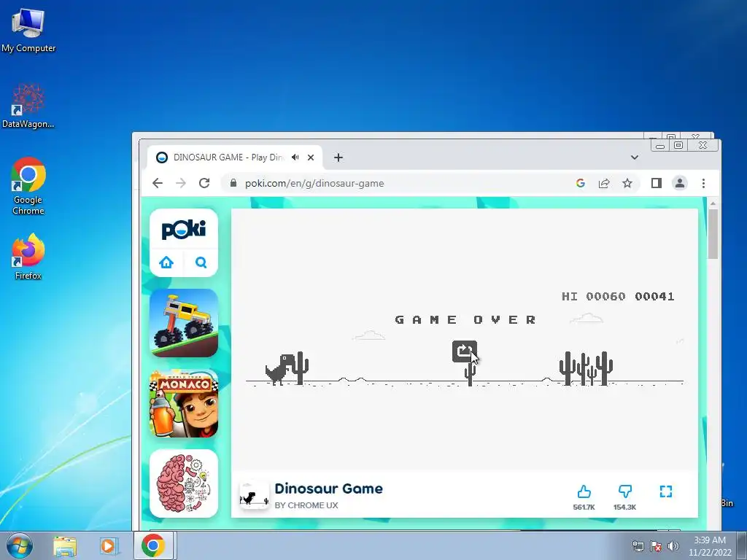Like the game with thumbs up
This screenshot has height=560, width=747.
pyautogui.click(x=584, y=491)
